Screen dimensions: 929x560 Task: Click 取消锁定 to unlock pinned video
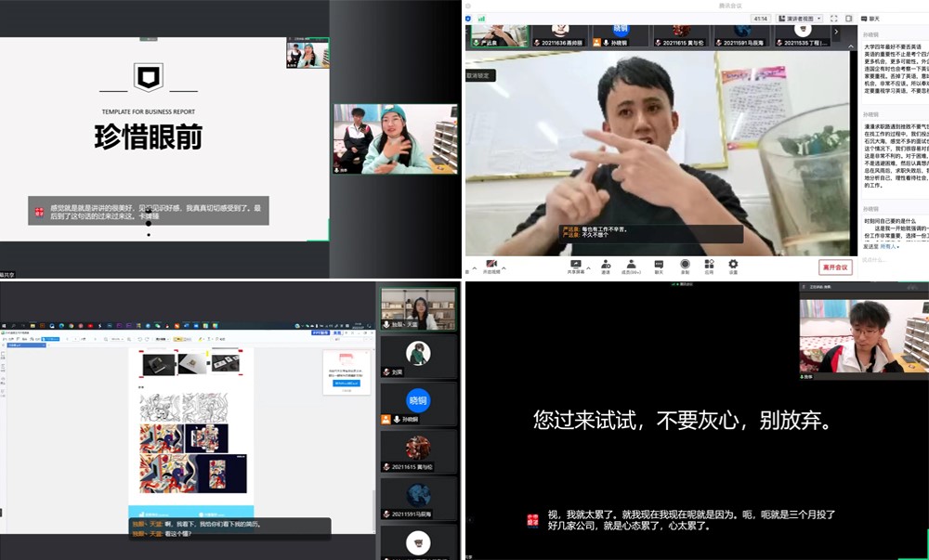[x=481, y=75]
